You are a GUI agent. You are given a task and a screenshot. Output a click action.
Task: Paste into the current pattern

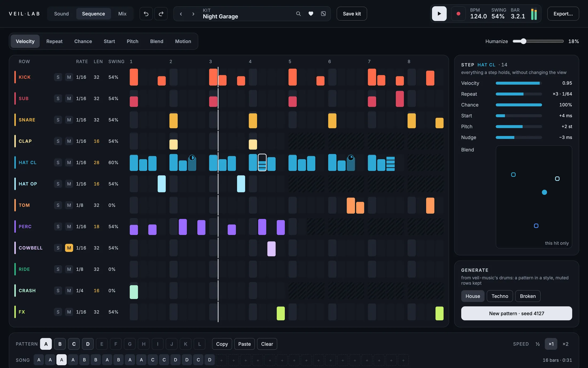(x=245, y=344)
